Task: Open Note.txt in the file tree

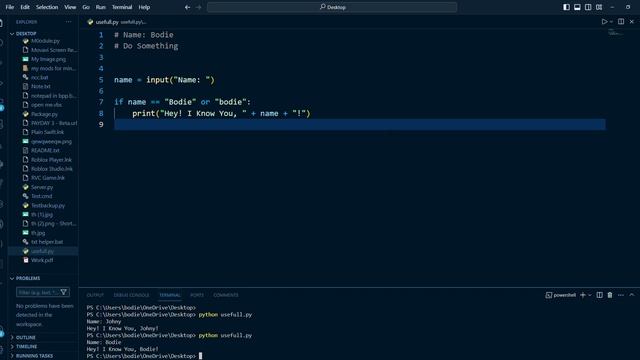Action: coord(41,87)
